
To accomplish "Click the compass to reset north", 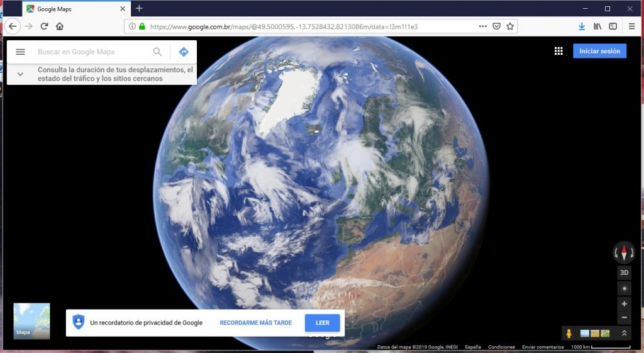I will (624, 253).
